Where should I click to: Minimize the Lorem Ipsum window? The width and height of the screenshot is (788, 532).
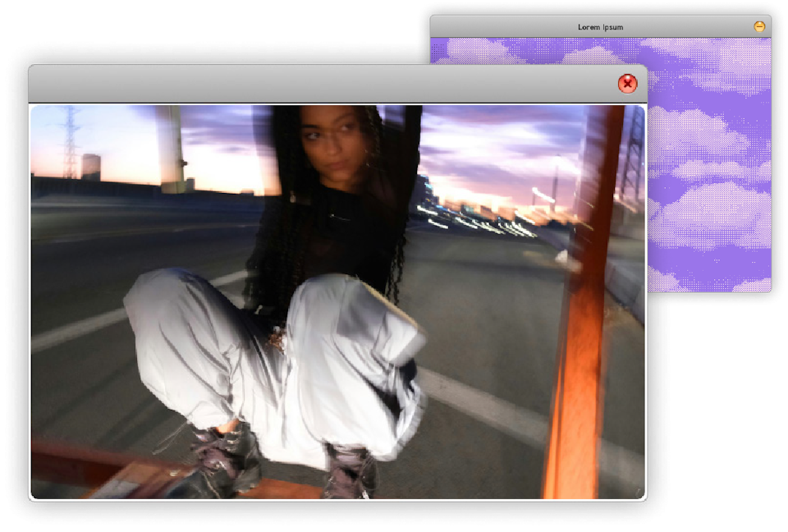(759, 27)
